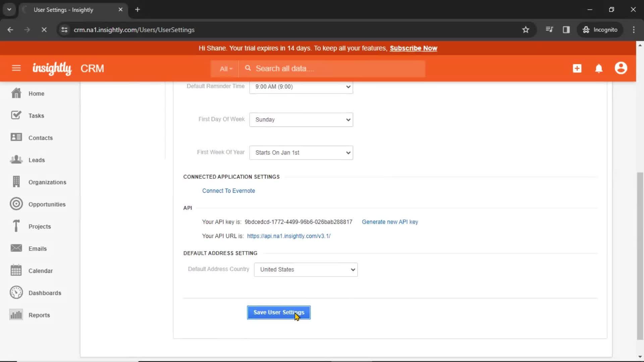This screenshot has width=644, height=362.
Task: Click the browser address bar URL
Action: coord(134,29)
